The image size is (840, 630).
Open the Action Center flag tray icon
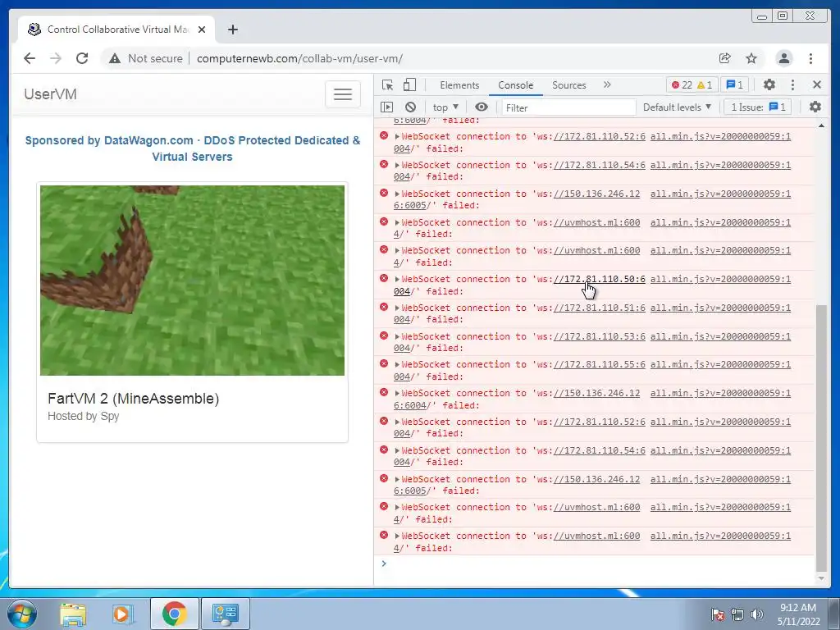[718, 614]
